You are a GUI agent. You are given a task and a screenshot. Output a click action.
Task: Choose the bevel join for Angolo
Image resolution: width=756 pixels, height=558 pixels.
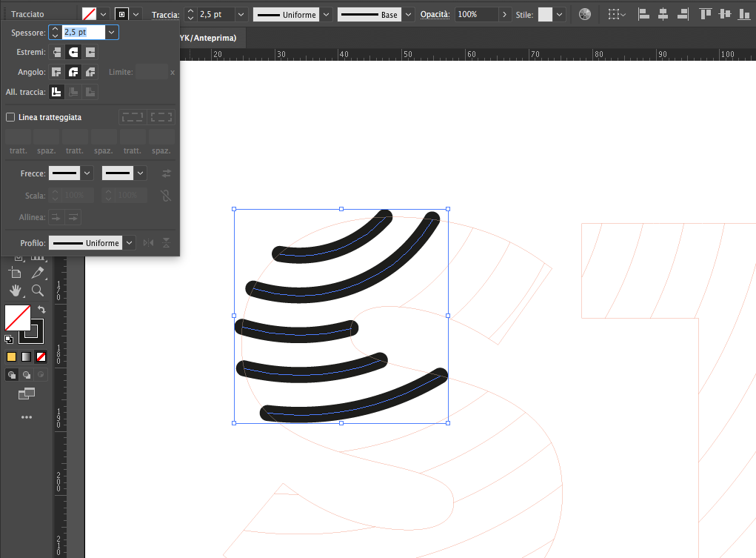click(90, 72)
